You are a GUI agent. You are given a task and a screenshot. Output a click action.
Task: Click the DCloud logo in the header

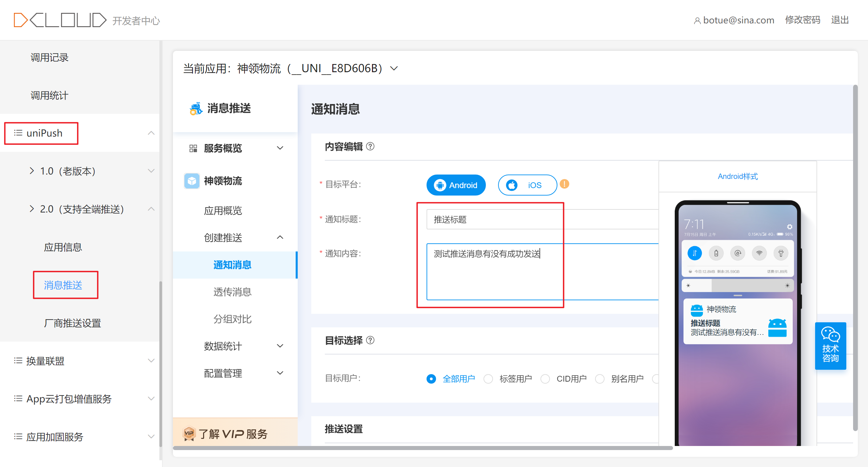click(60, 20)
